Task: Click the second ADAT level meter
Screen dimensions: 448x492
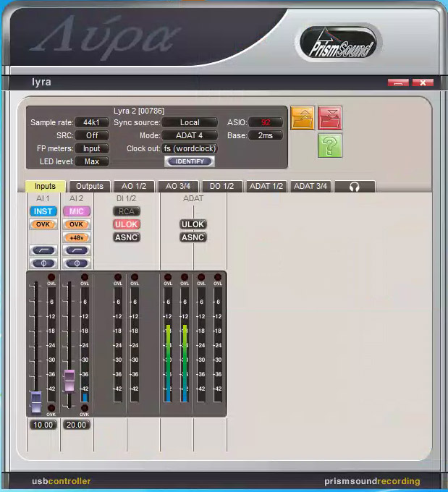Action: (x=185, y=344)
